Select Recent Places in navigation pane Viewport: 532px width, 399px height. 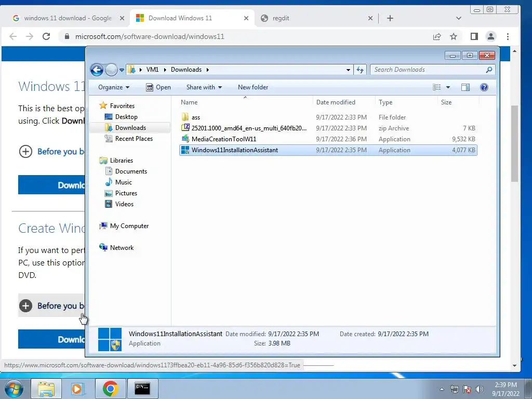click(134, 138)
